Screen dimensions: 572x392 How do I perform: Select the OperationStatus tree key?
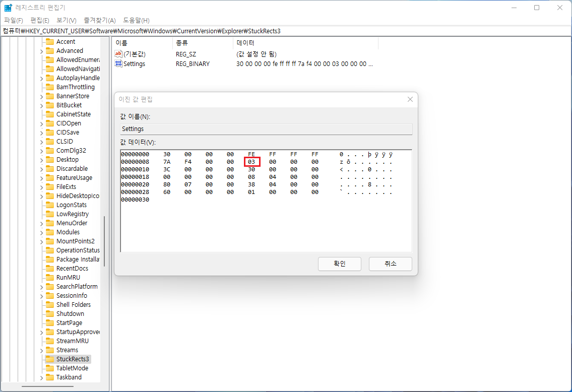pos(78,250)
